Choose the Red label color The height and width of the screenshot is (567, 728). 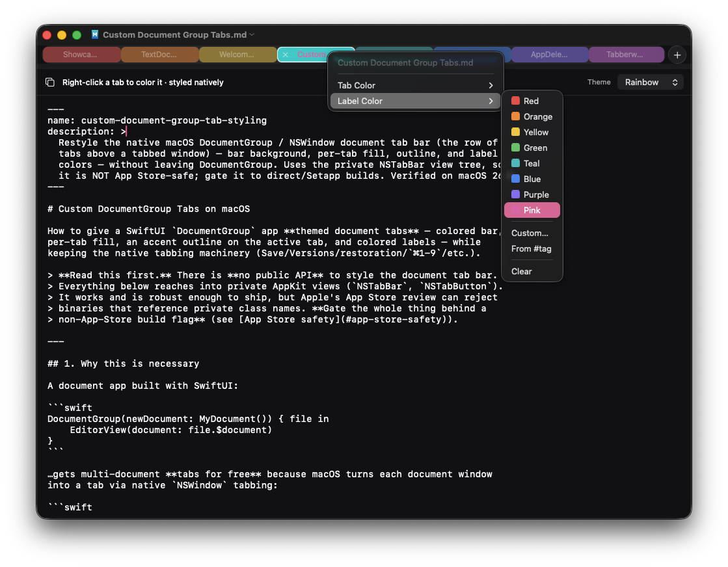tap(532, 101)
